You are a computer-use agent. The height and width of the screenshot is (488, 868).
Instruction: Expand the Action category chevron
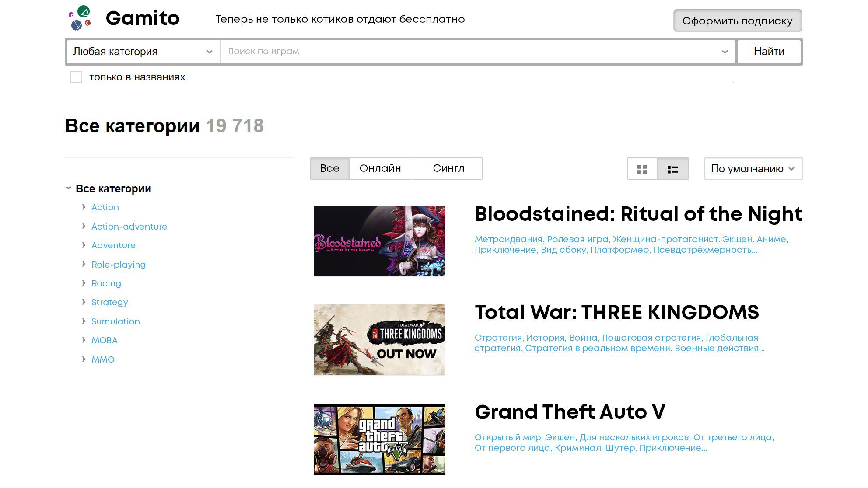[84, 207]
